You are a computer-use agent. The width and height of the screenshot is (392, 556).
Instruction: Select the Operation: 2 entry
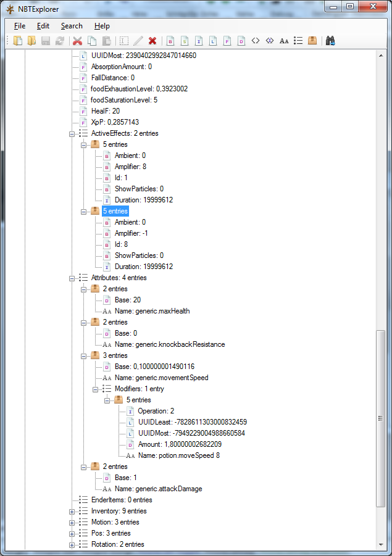tap(156, 411)
